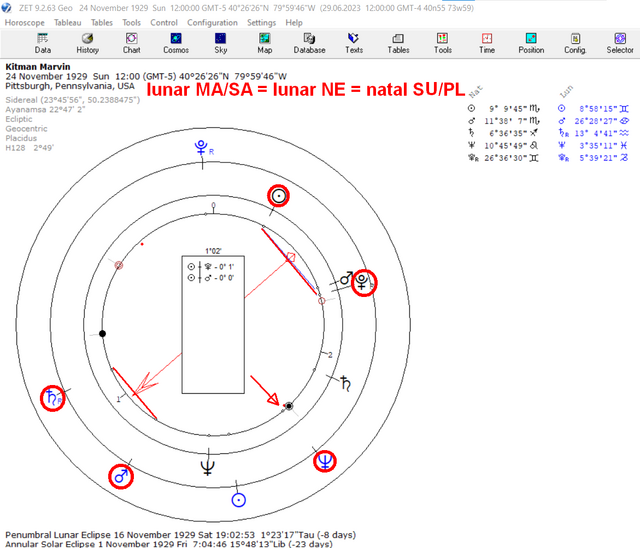
Task: Click the circled black natal Pluto glyph
Action: coord(364,283)
